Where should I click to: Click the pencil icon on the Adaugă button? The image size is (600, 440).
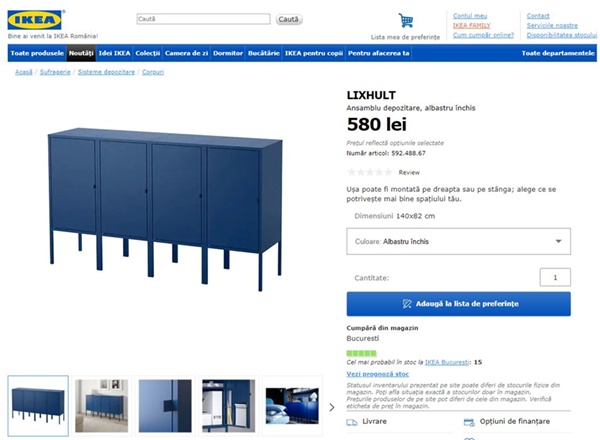407,304
